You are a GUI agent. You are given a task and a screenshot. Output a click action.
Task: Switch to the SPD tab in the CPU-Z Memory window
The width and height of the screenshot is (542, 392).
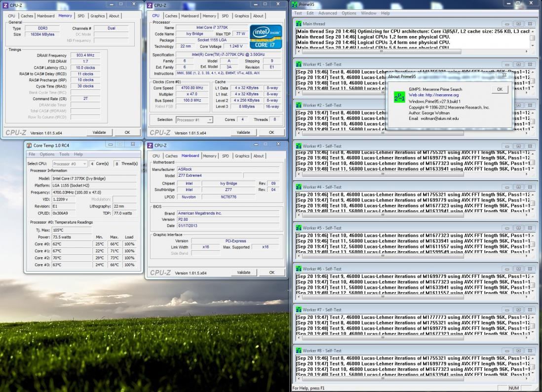81,16
